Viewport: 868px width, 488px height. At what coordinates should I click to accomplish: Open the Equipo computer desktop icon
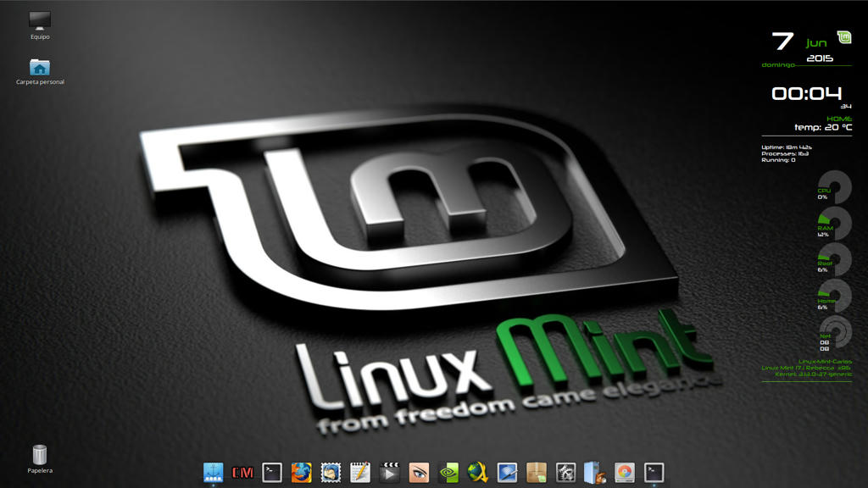click(40, 21)
